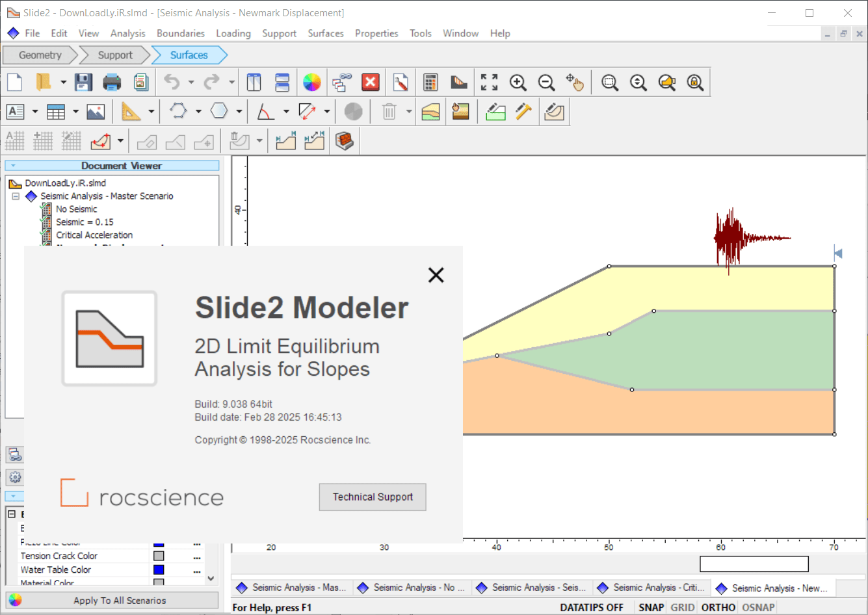The image size is (868, 615).
Task: Click the Technical Support button
Action: point(373,497)
